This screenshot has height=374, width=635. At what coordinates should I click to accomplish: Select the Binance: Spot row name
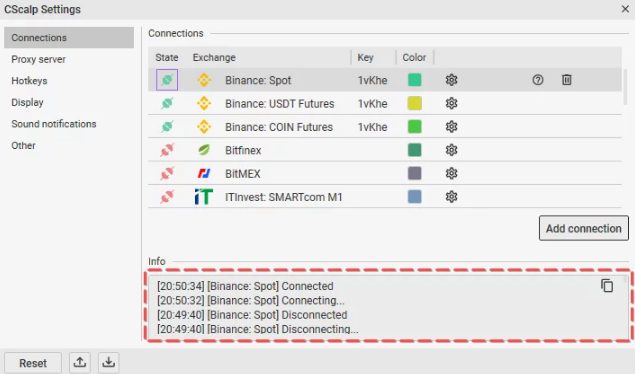(258, 80)
